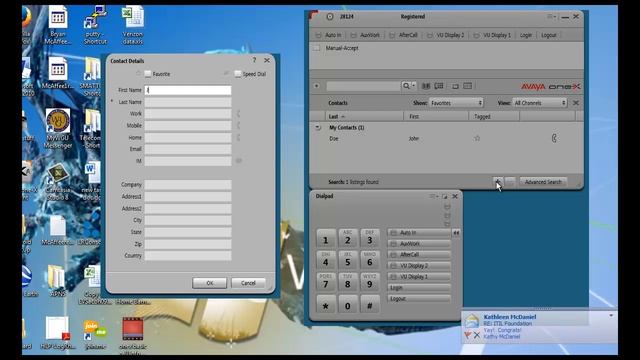
Task: Check the Favorite checkbox in Contact Details
Action: click(148, 74)
